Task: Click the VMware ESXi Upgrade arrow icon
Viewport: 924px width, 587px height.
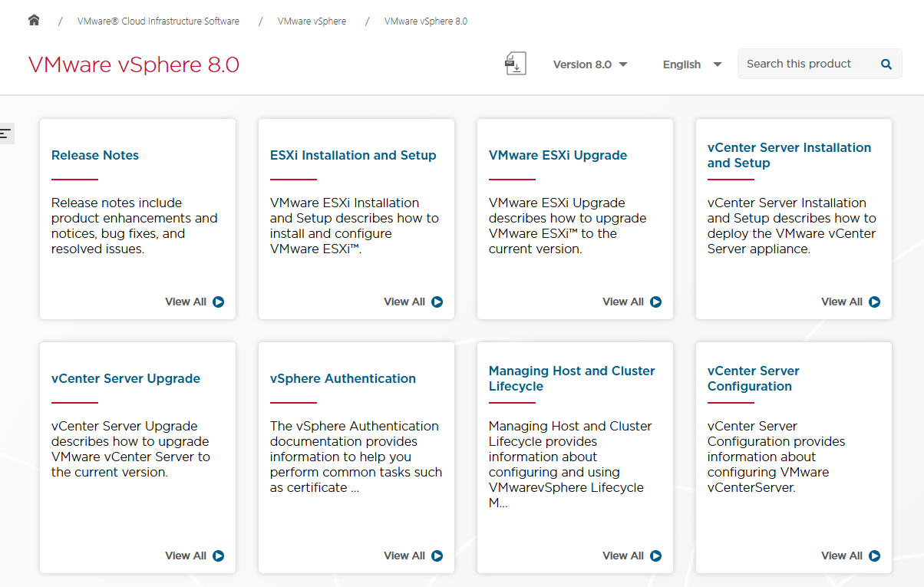Action: point(656,302)
